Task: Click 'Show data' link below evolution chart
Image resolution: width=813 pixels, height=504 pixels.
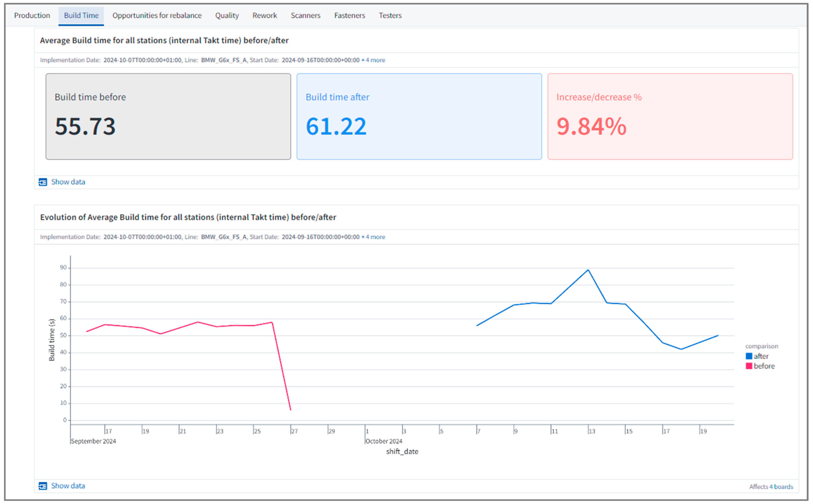Action: click(68, 486)
